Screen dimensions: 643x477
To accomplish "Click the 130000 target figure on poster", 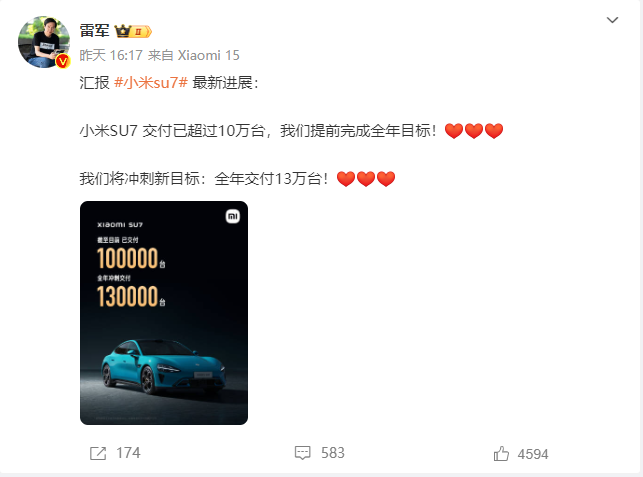I will (128, 296).
